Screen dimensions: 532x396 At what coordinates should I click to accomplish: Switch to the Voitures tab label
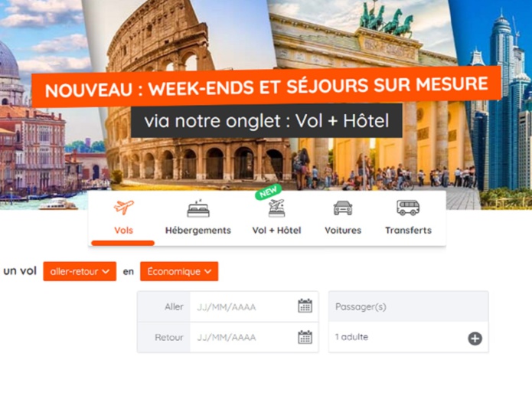343,231
